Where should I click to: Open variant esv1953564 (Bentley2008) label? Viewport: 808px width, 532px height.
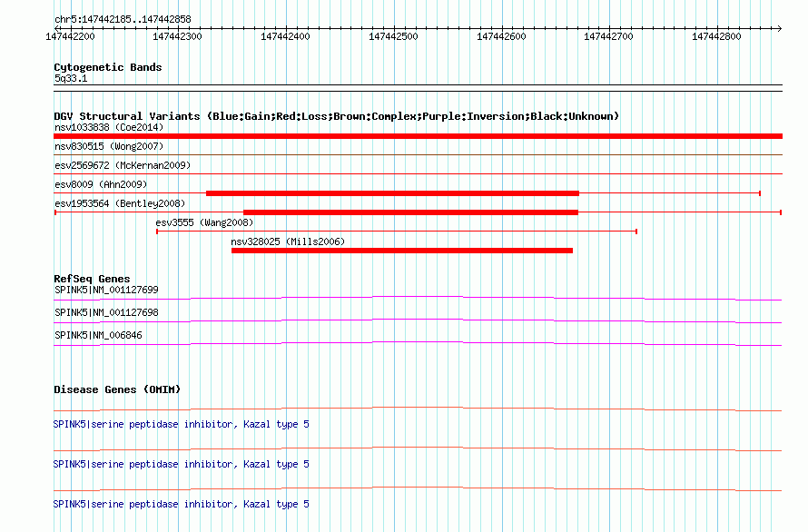tap(120, 203)
